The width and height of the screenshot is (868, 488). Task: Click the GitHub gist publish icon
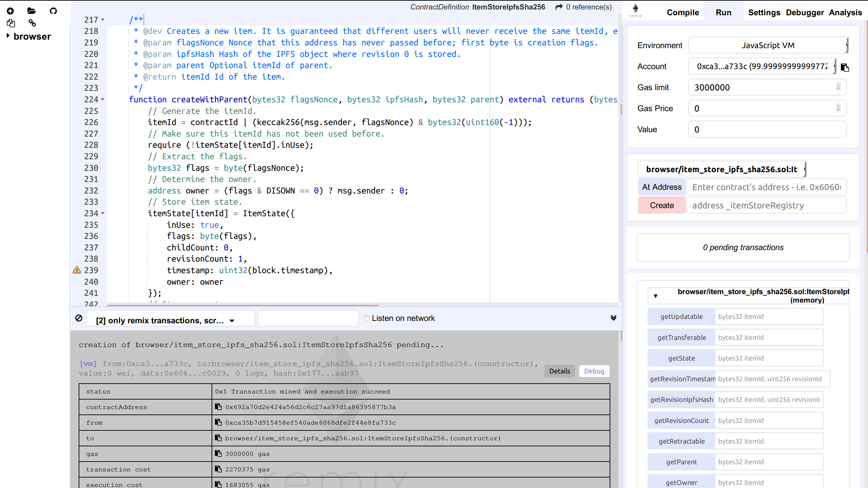pyautogui.click(x=53, y=11)
